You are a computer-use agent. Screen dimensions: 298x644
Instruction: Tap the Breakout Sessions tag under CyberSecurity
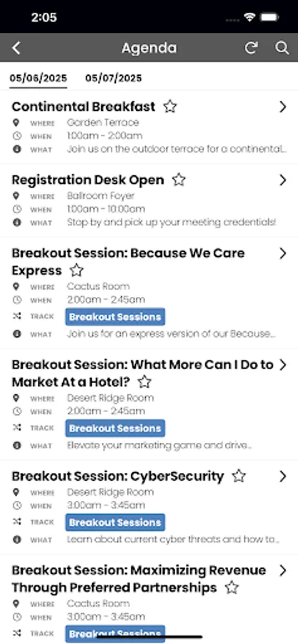(x=115, y=522)
